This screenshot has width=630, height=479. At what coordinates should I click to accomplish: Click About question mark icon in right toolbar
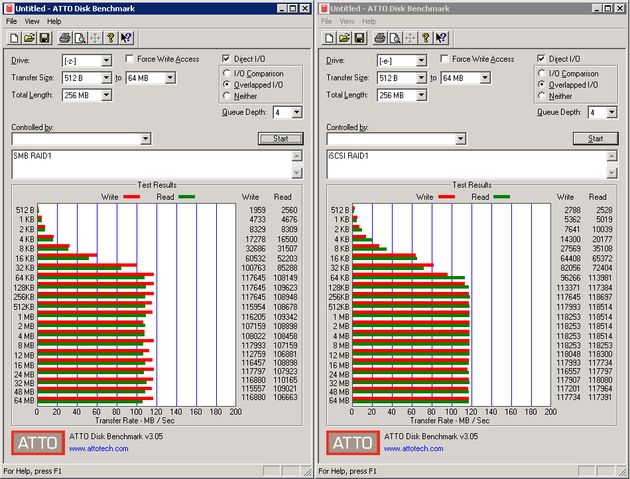[x=425, y=38]
